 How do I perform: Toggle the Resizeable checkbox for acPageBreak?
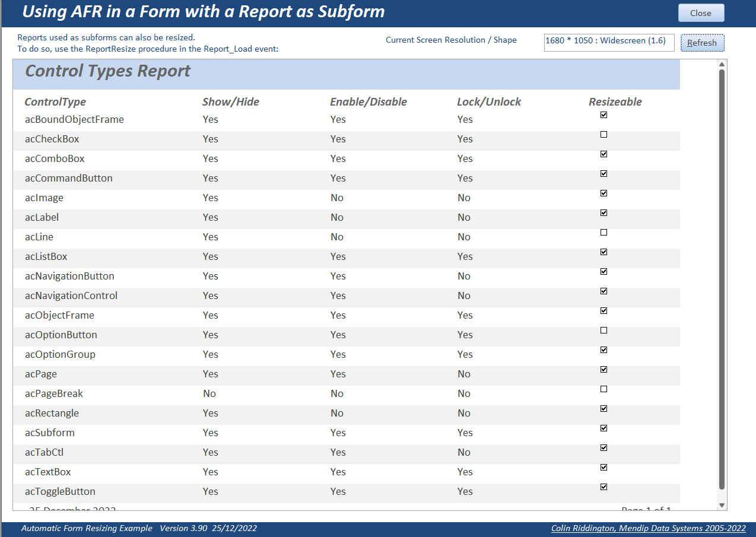tap(603, 389)
